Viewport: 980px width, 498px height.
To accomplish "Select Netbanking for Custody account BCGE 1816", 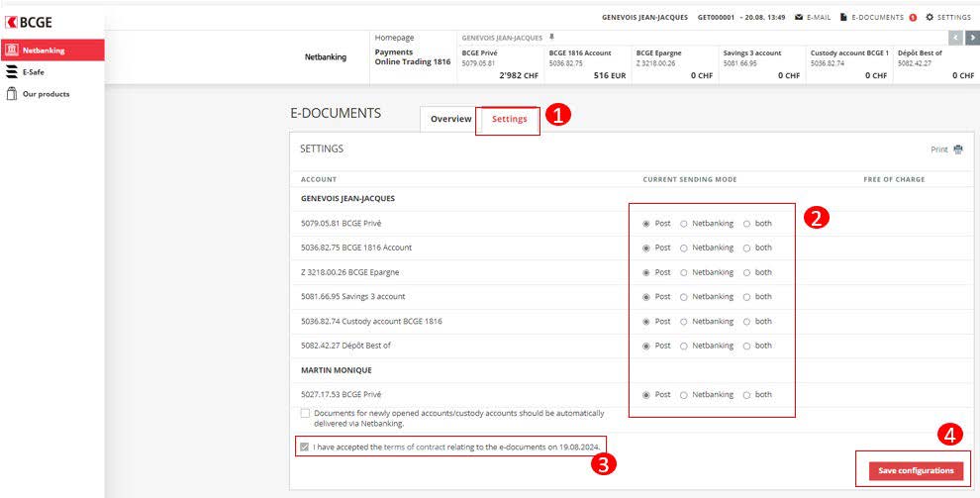I will pos(684,321).
